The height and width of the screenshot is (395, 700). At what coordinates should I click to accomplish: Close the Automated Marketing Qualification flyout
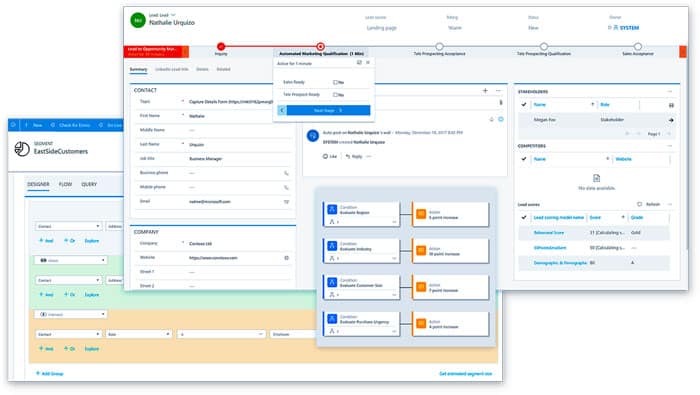[x=368, y=63]
